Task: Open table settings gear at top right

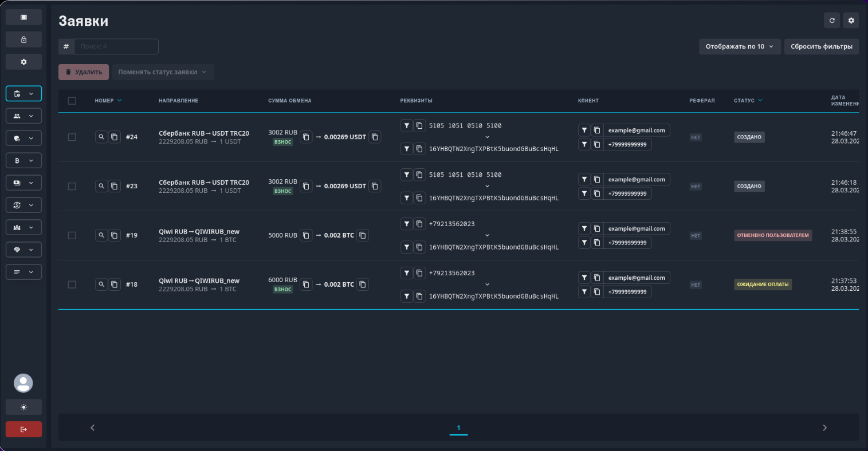Action: coord(851,21)
